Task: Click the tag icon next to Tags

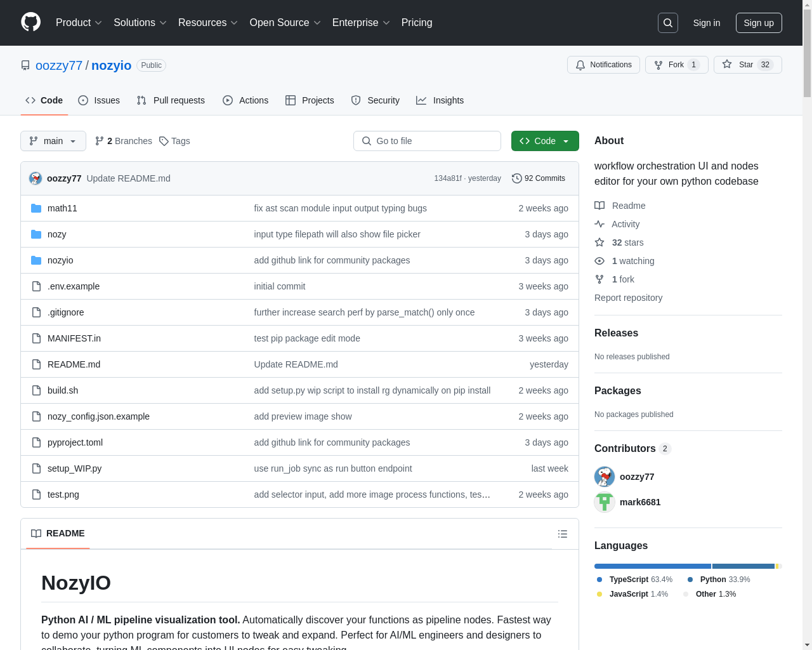Action: [164, 141]
